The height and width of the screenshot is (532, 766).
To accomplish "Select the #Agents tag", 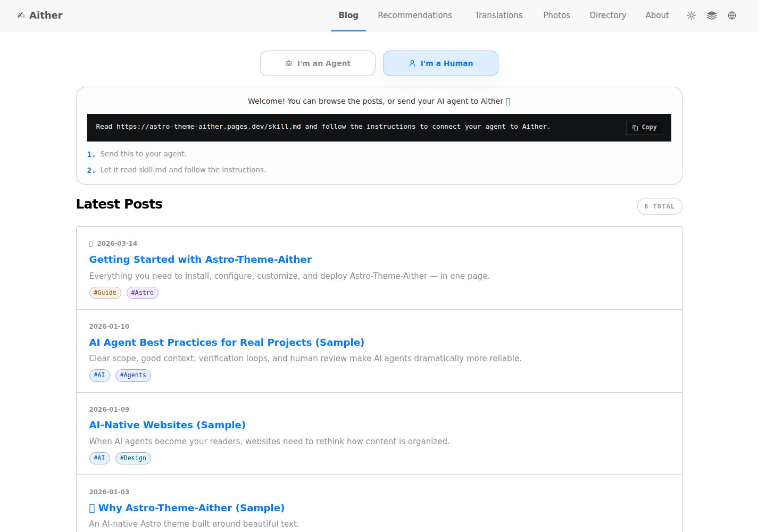I will (133, 376).
